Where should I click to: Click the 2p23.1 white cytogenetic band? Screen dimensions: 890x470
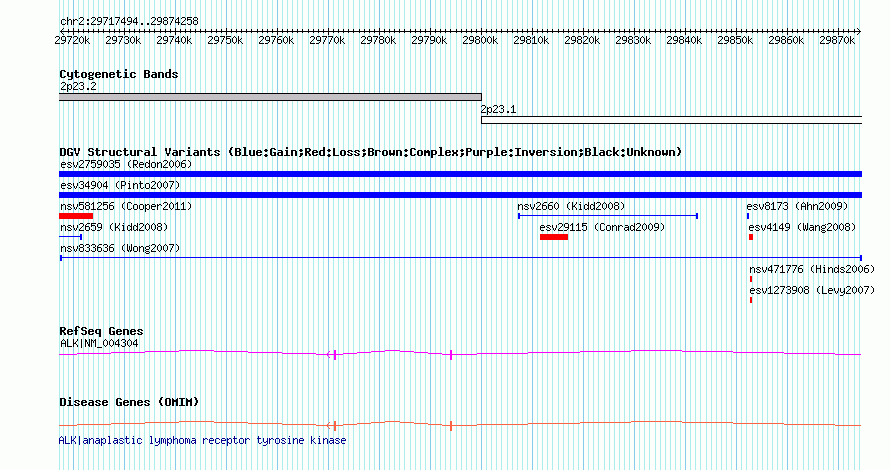point(671,120)
